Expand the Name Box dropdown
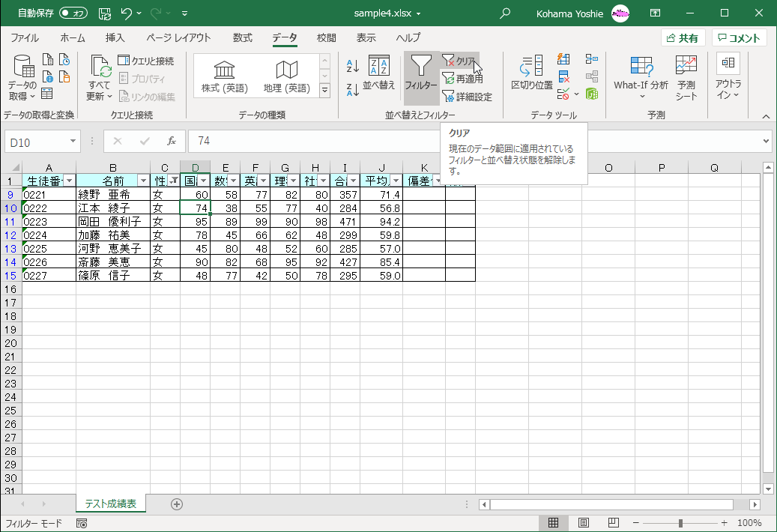Screen dimensions: 777x532 [73, 141]
